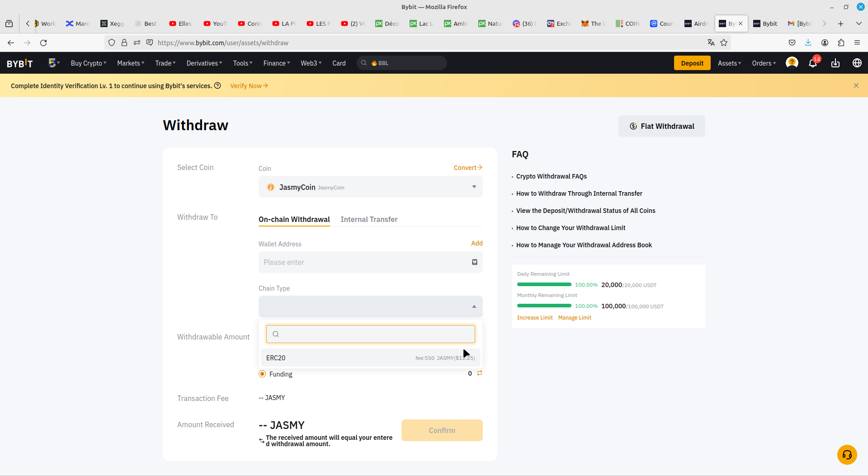This screenshot has height=476, width=868.
Task: Open the Orders dropdown
Action: [764, 63]
